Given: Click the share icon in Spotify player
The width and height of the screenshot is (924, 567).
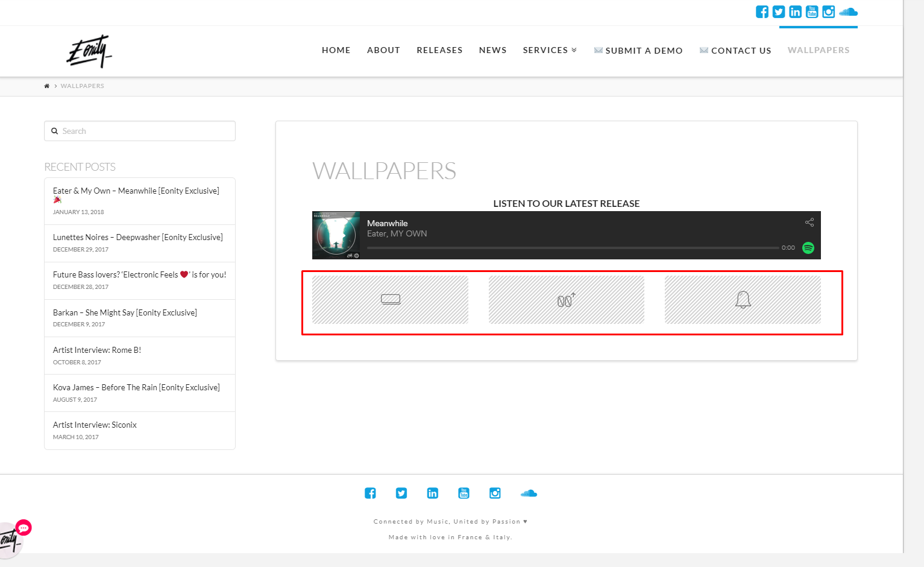Looking at the screenshot, I should tap(809, 223).
